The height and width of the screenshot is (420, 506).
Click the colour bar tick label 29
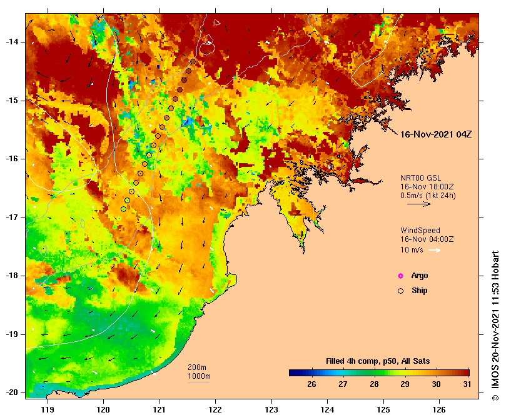coord(405,384)
